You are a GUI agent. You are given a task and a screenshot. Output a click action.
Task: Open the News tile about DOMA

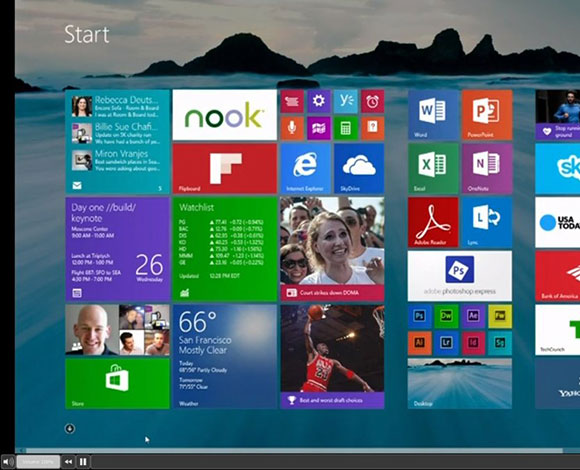click(x=332, y=249)
